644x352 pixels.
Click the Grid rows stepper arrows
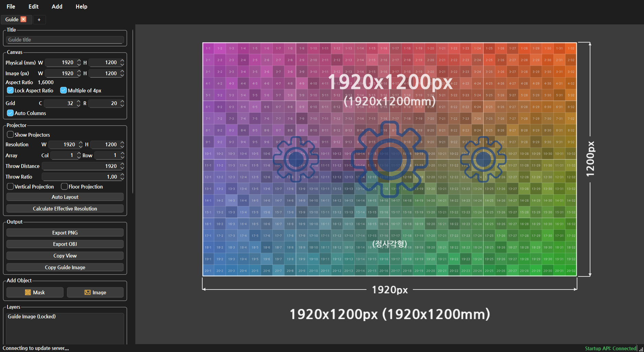(x=122, y=103)
